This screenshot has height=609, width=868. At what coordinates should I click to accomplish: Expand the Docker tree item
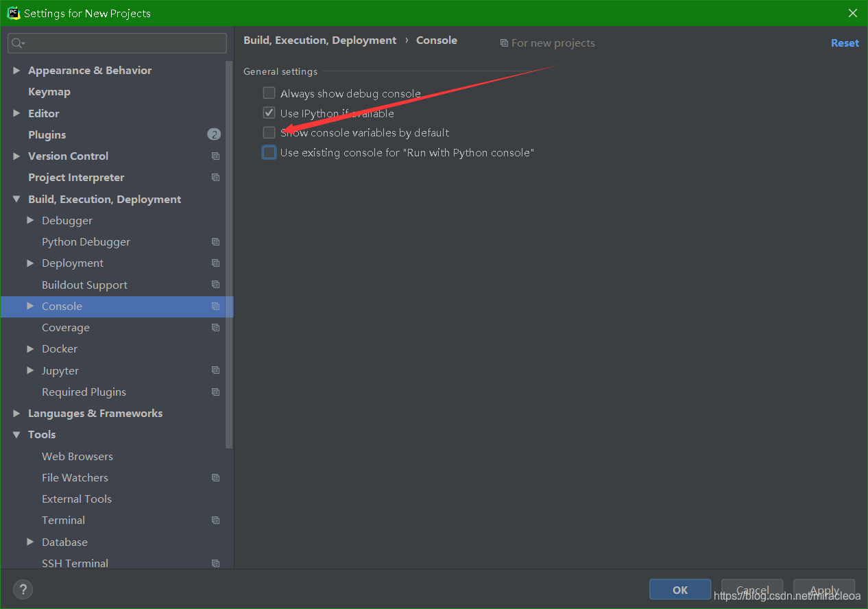30,348
